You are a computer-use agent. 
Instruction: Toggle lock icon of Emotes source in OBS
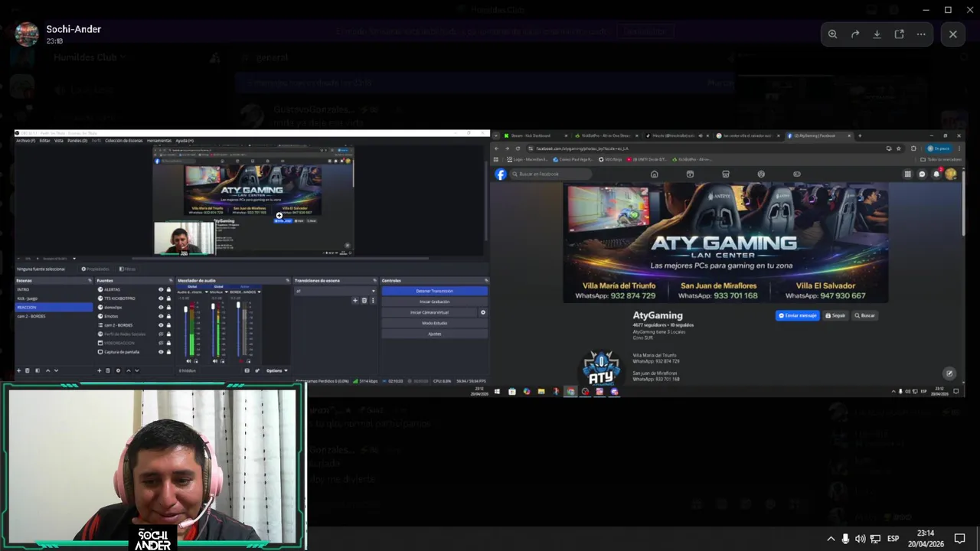pyautogui.click(x=168, y=316)
